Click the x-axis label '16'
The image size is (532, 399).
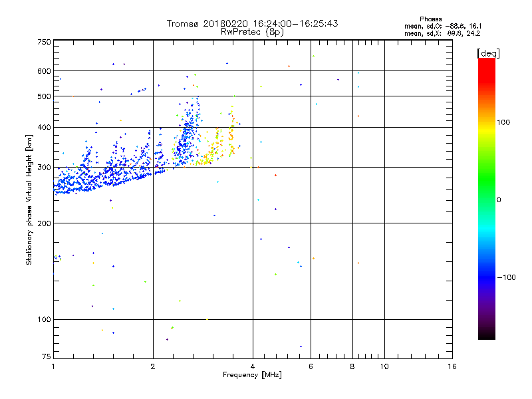pos(452,366)
